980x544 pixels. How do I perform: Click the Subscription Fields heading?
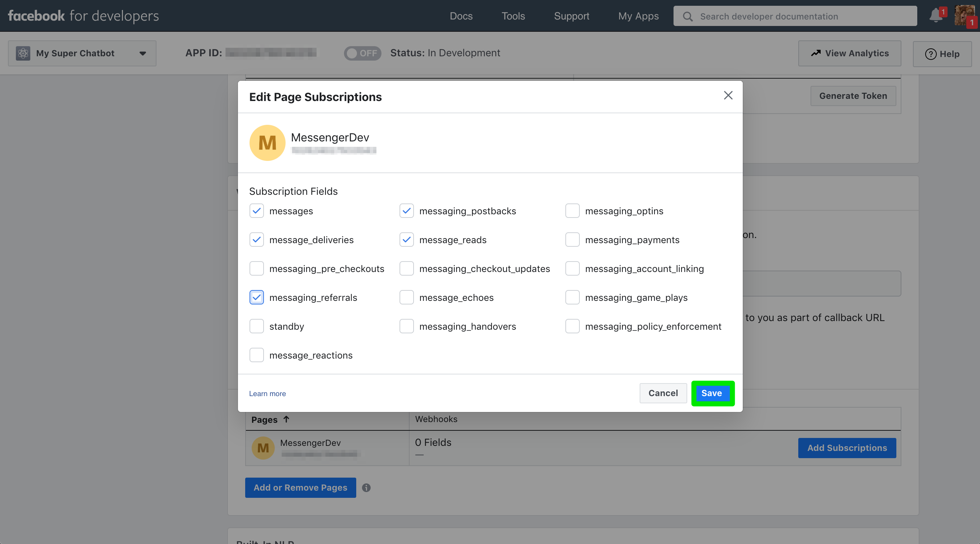coord(293,191)
